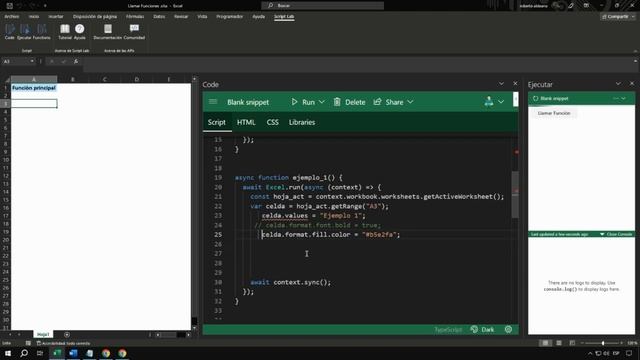This screenshot has height=360, width=640.
Task: Switch to Page Break Preview in status bar
Action: (x=572, y=343)
